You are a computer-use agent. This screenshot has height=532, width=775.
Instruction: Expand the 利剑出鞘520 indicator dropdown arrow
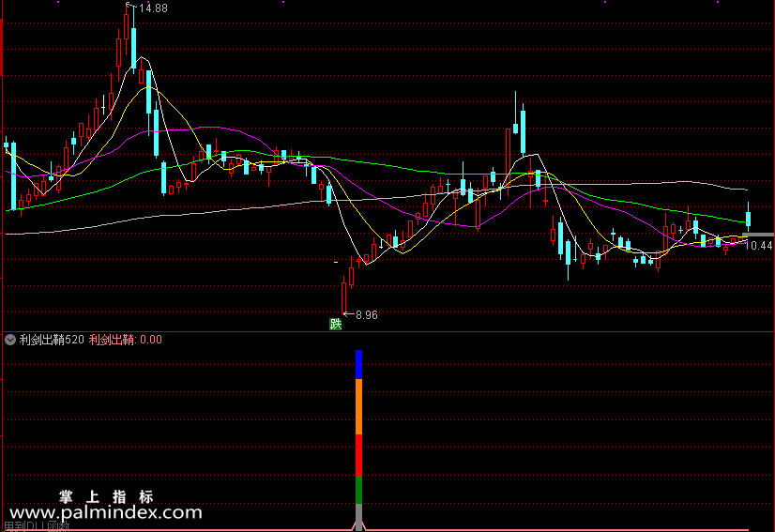[x=10, y=340]
